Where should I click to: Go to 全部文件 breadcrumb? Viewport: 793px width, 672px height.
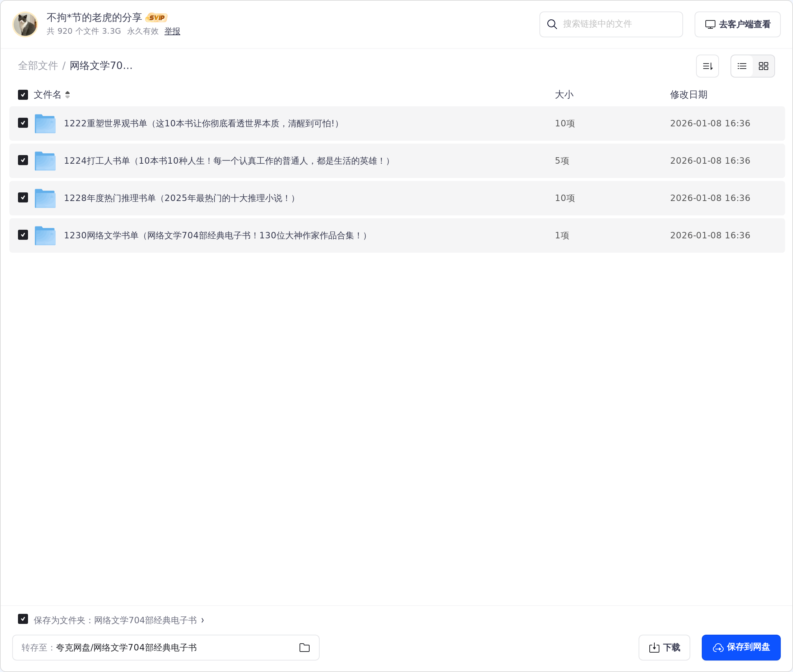[38, 66]
